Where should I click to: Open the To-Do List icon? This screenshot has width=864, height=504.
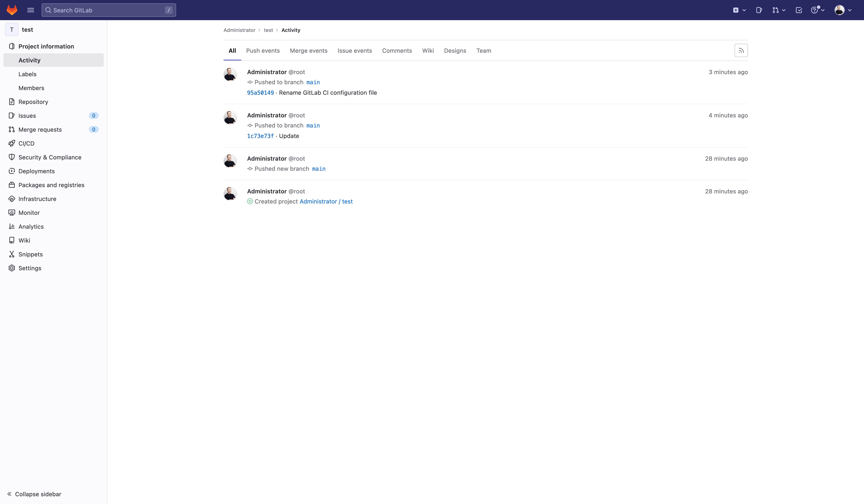pos(799,10)
